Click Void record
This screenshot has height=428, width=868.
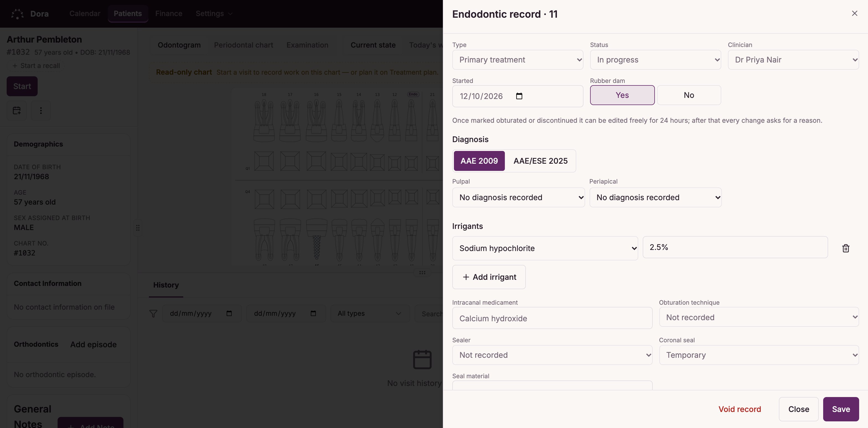(x=739, y=409)
